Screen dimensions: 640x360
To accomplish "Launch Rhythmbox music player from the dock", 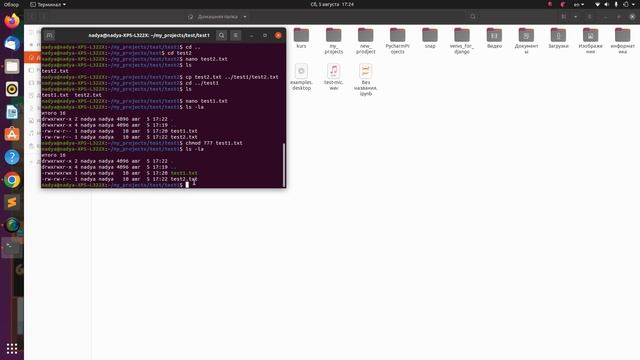I will 12,89.
